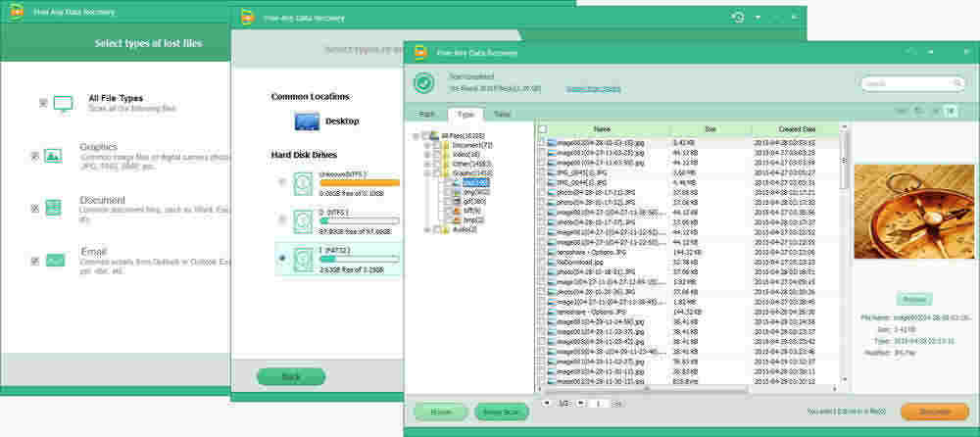Toggle the Email file type checkbox
This screenshot has height=437, width=980.
click(x=35, y=261)
